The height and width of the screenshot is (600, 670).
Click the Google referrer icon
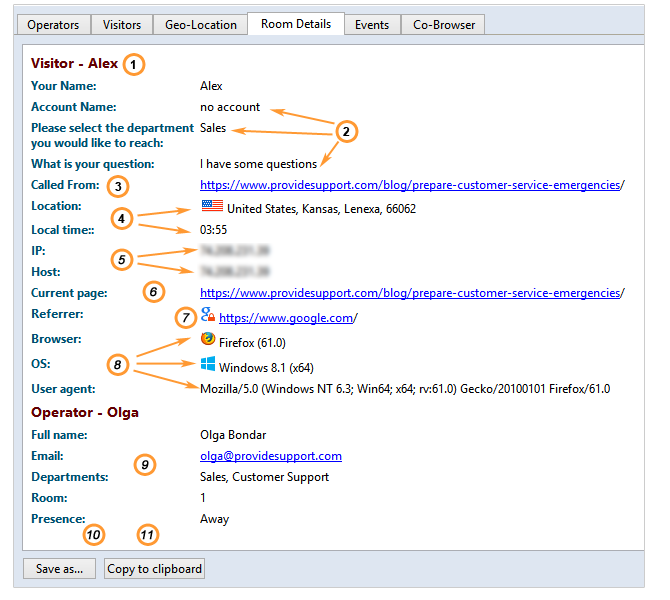[x=208, y=315]
